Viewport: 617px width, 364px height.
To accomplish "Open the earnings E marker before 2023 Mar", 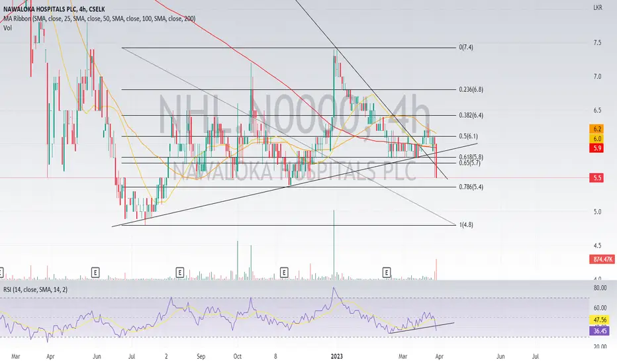I will [387, 272].
